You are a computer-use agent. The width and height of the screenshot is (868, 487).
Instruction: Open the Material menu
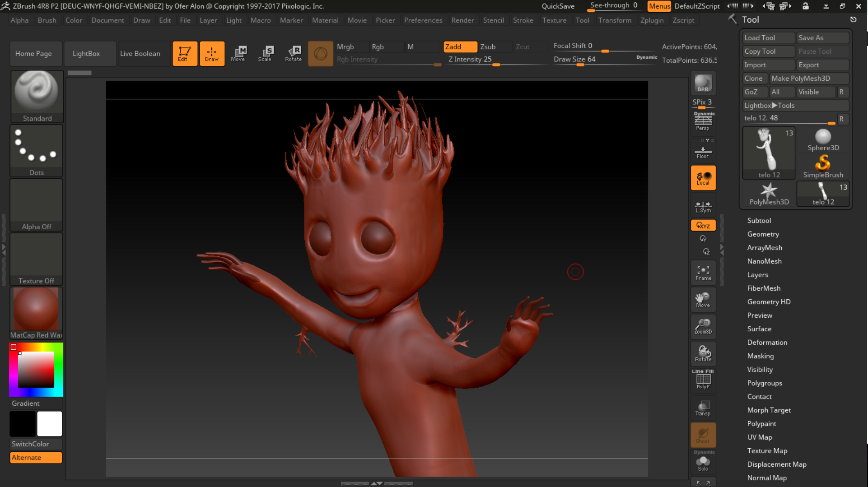[x=325, y=20]
